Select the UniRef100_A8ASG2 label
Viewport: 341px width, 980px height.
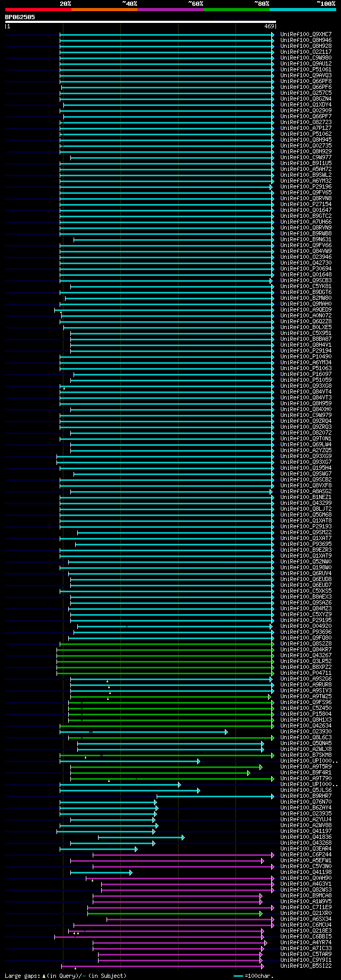pos(306,491)
